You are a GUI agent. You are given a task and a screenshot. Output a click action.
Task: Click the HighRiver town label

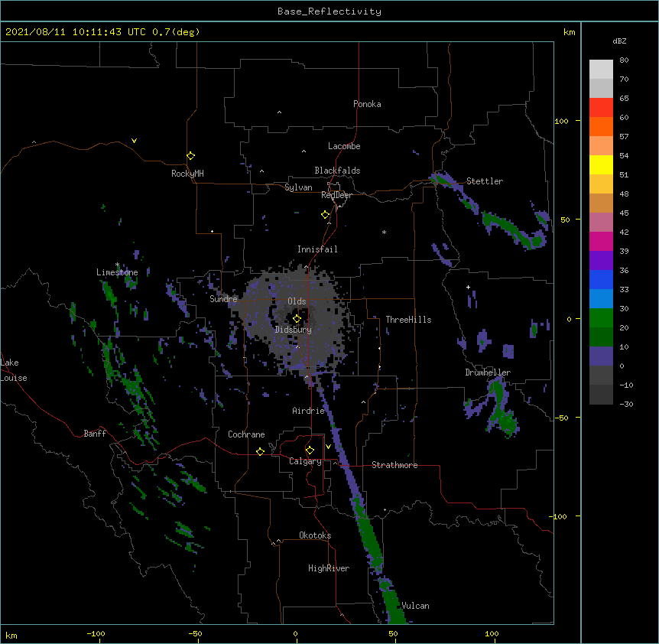tap(329, 568)
